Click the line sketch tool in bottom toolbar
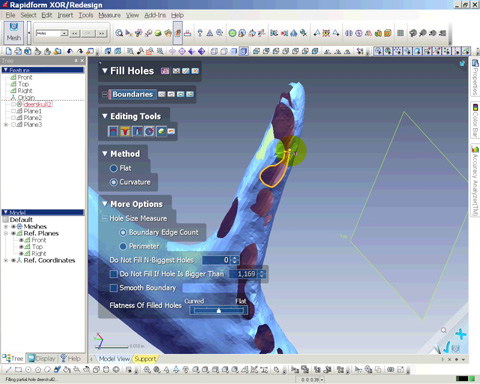This screenshot has width=480, height=384. tap(9, 369)
